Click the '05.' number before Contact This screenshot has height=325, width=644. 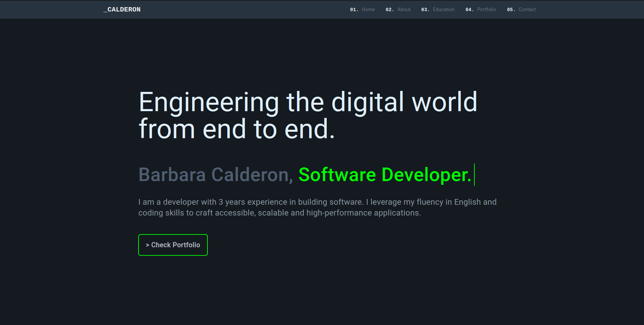click(511, 9)
